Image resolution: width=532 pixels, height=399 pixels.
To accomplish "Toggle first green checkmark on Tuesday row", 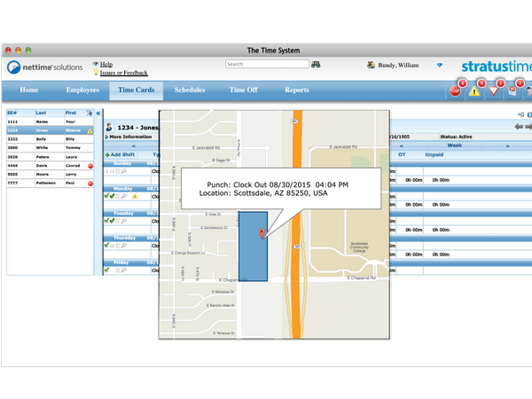I will click(106, 221).
